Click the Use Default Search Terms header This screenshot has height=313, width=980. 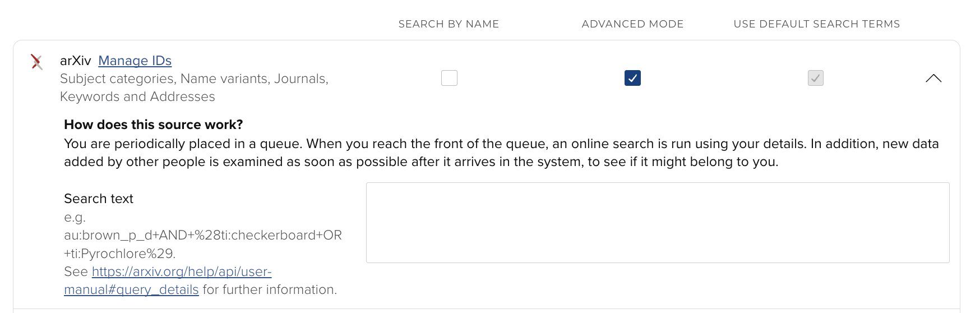[x=816, y=24]
